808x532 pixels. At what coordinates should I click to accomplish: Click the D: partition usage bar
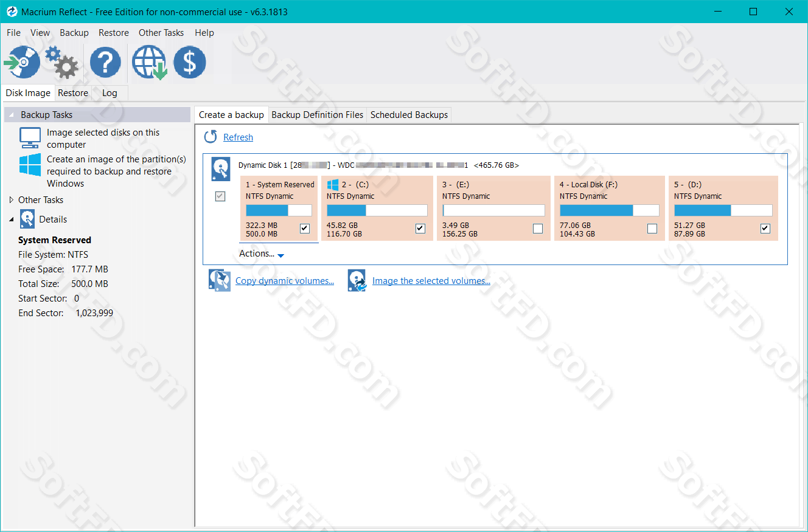pyautogui.click(x=723, y=210)
